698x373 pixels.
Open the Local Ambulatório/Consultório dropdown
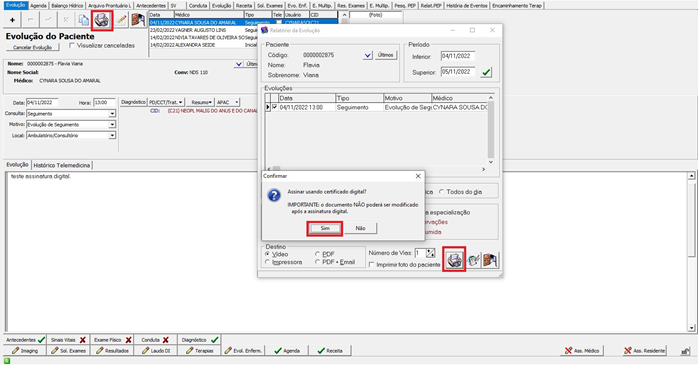tap(112, 135)
